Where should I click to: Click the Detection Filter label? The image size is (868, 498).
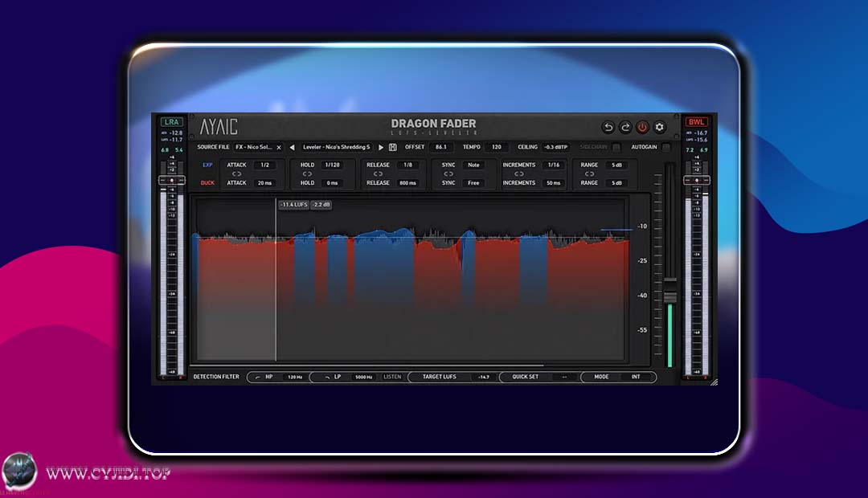216,377
